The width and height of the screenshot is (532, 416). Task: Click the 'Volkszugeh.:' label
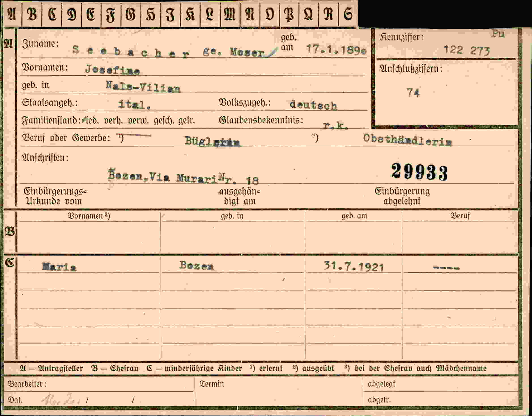coord(245,102)
